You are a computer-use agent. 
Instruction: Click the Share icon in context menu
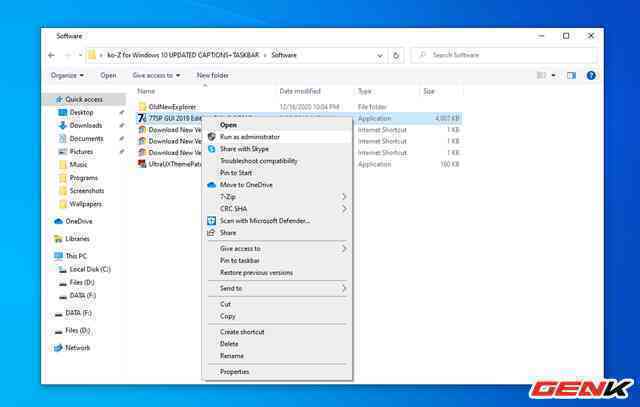(x=211, y=233)
